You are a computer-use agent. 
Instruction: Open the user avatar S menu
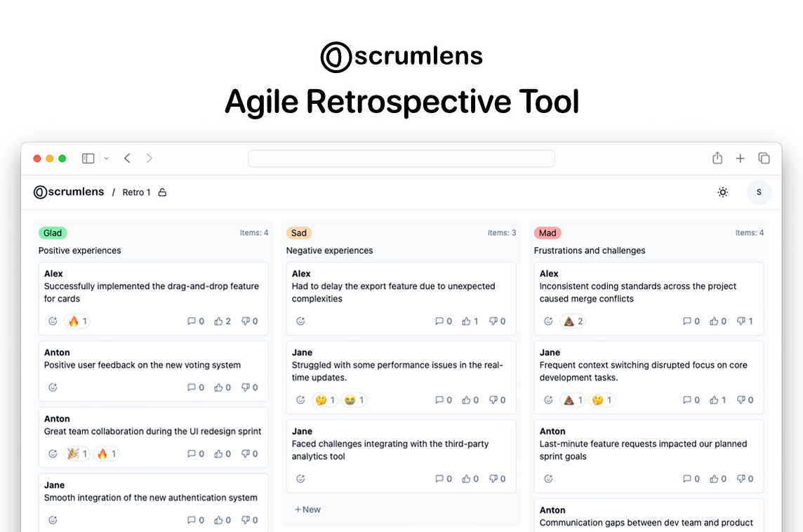[759, 192]
